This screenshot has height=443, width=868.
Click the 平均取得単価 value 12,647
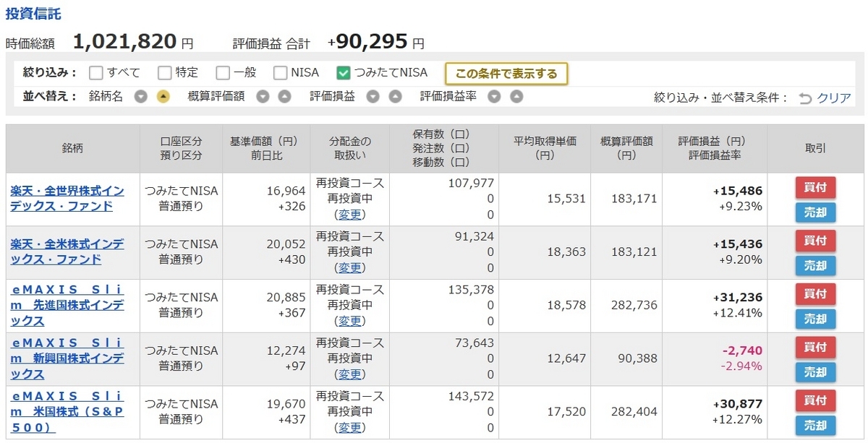566,358
